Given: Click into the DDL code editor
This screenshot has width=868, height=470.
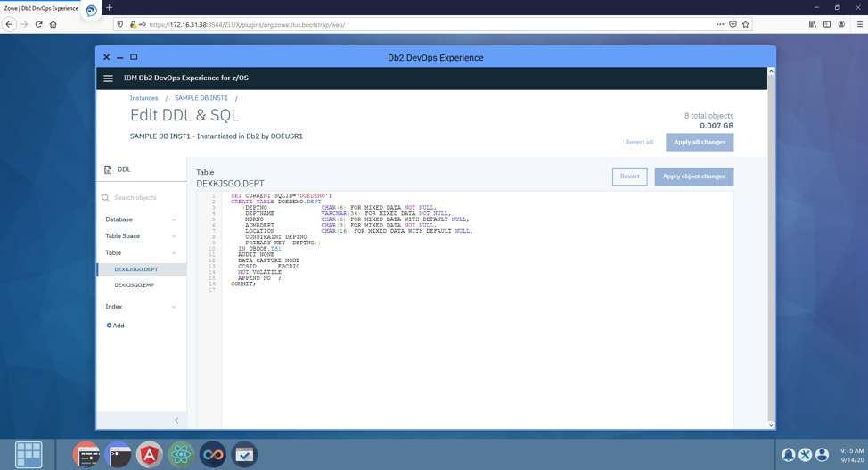Looking at the screenshot, I should tap(477, 310).
